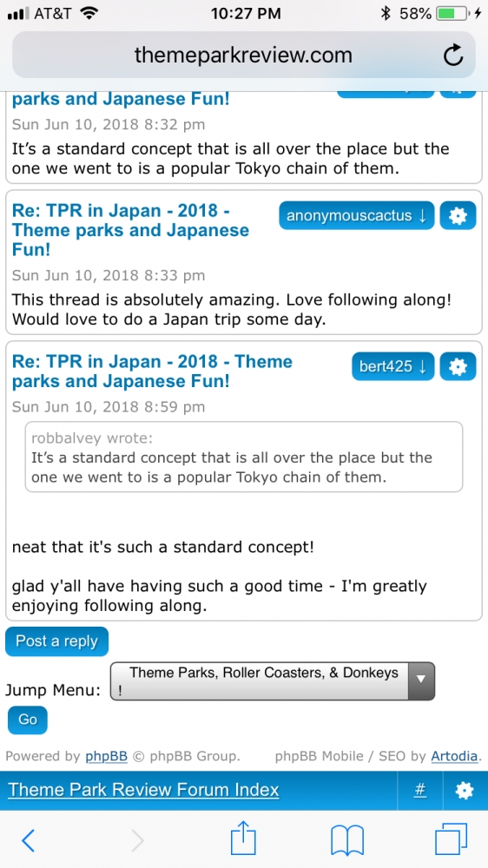
Task: Open gear menu on bert425 post
Action: click(x=458, y=366)
